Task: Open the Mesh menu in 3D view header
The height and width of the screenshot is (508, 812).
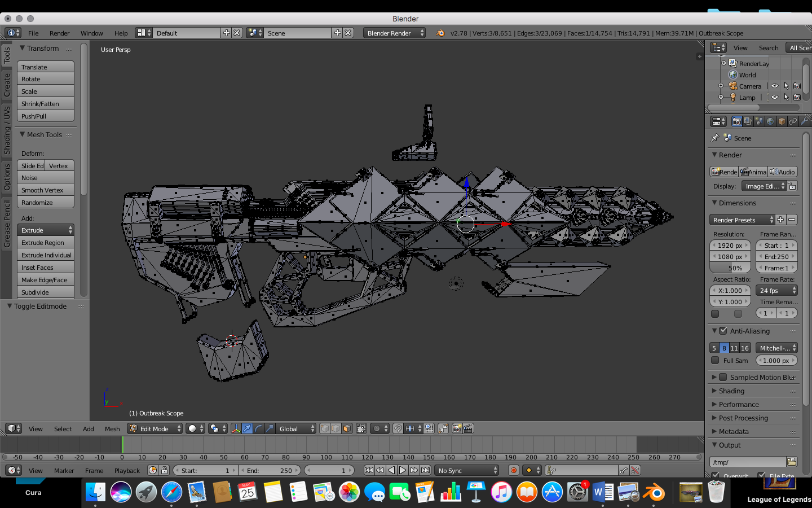Action: (112, 429)
